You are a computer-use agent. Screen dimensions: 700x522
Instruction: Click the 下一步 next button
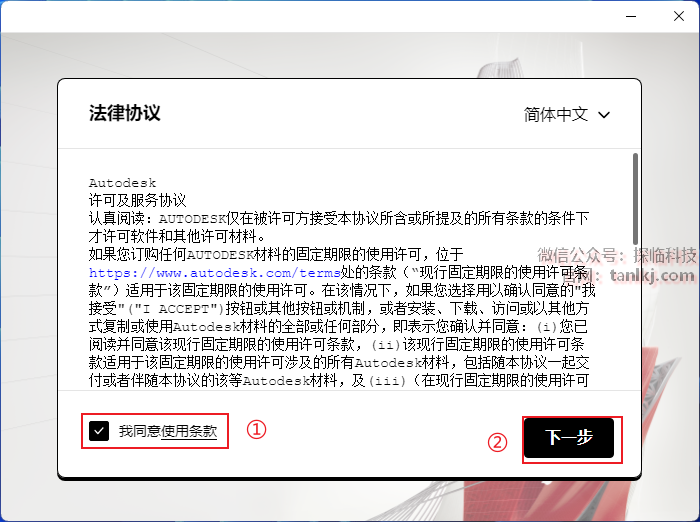(x=569, y=438)
